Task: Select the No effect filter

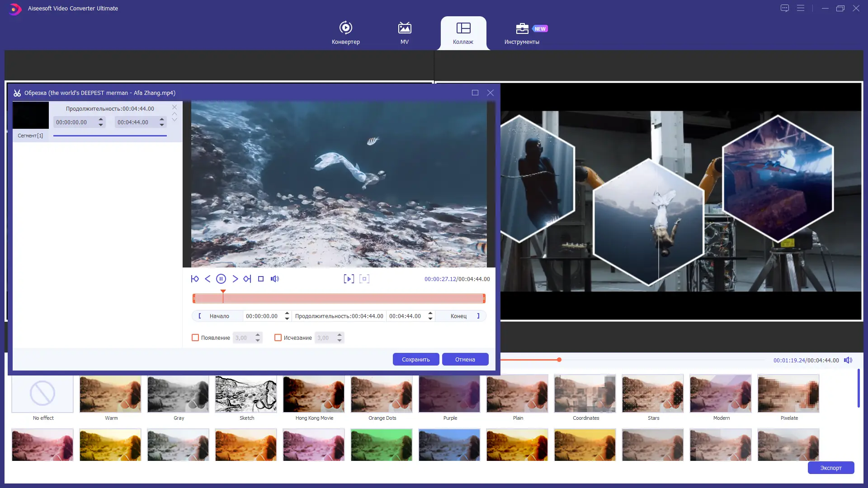Action: click(42, 394)
